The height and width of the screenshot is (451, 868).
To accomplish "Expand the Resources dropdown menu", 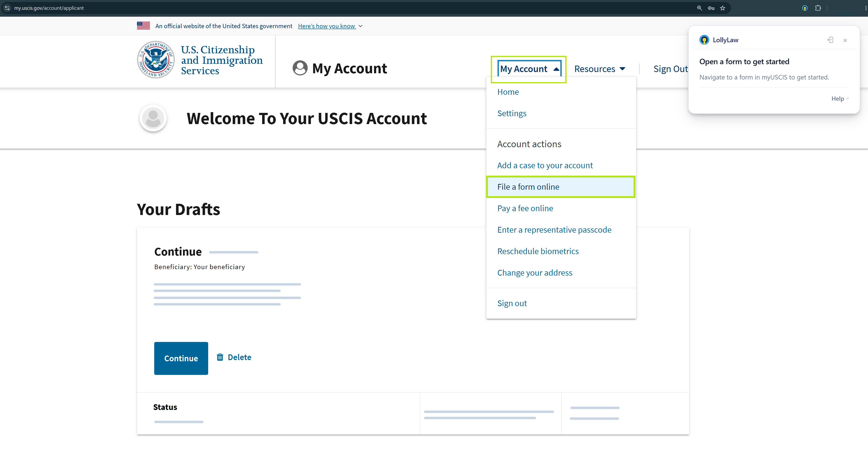I will click(x=600, y=69).
